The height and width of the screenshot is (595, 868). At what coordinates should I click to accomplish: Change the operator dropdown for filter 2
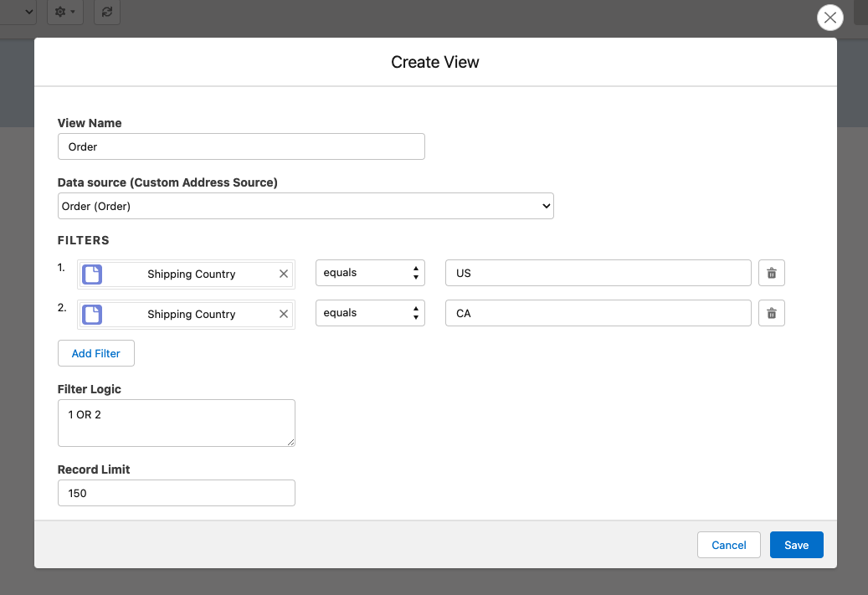(370, 313)
